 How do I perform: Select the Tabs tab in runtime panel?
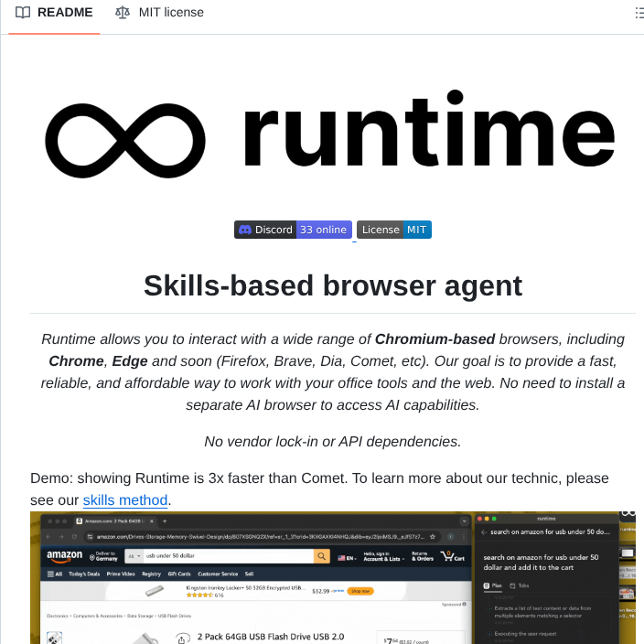tap(520, 585)
